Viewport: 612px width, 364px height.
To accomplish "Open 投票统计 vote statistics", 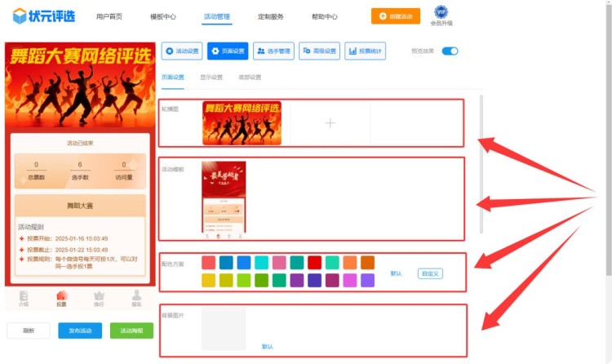I will tap(365, 51).
